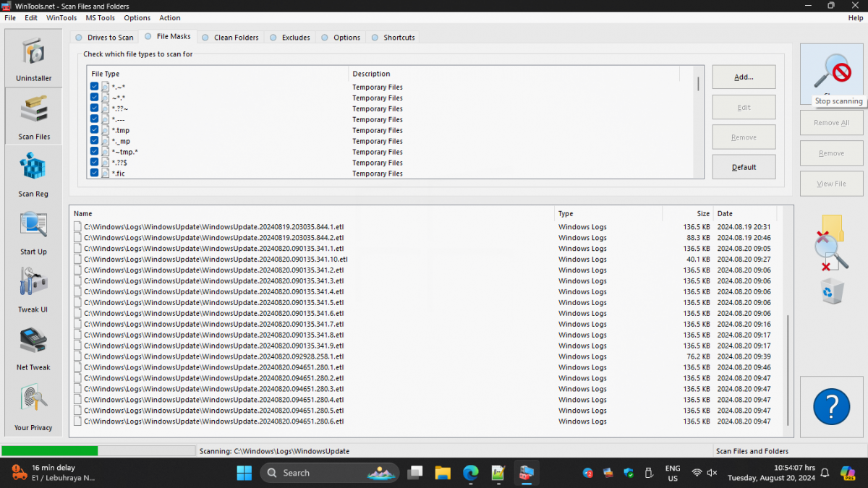This screenshot has height=488, width=868.
Task: Click the Add... button
Action: (x=744, y=77)
